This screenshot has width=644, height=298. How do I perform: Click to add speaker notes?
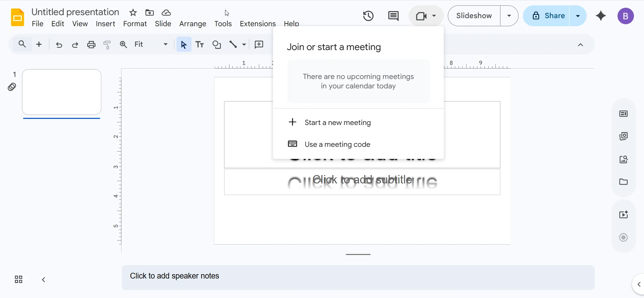point(358,278)
